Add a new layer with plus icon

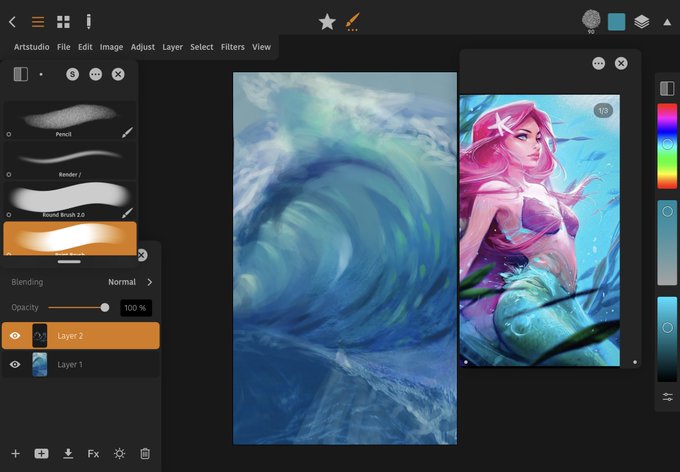point(16,453)
